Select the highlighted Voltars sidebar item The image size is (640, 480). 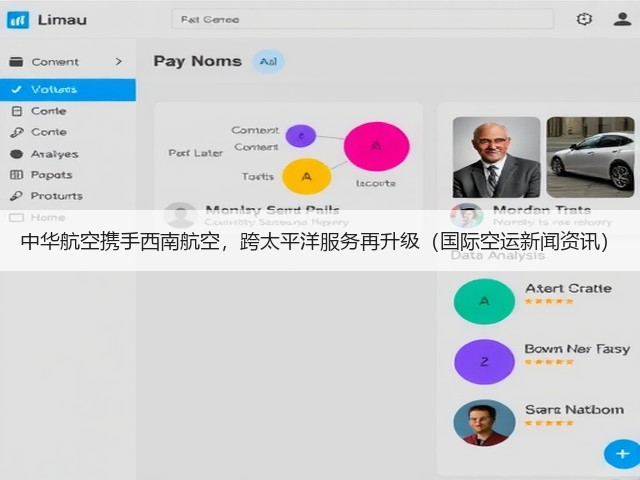click(68, 90)
